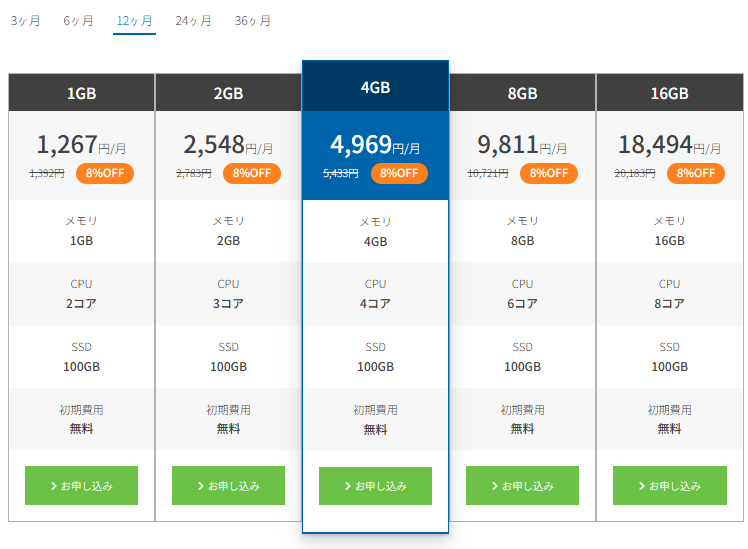Choose the 24ヶ月 contract tab

click(x=193, y=21)
